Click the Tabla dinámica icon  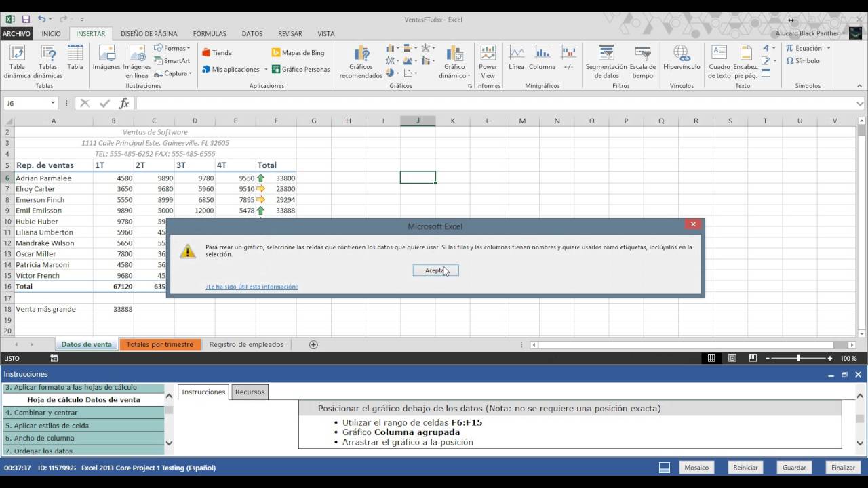click(x=17, y=62)
